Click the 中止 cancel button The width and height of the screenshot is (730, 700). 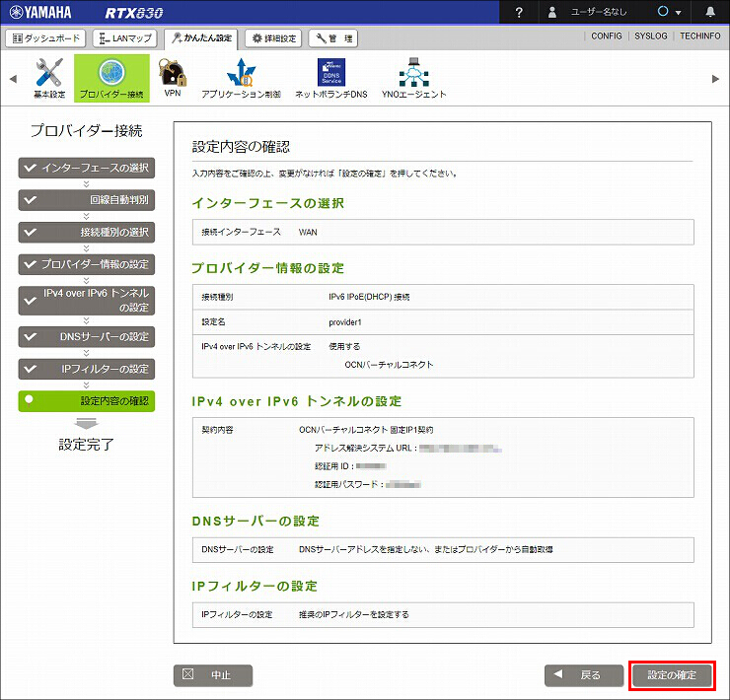[213, 675]
